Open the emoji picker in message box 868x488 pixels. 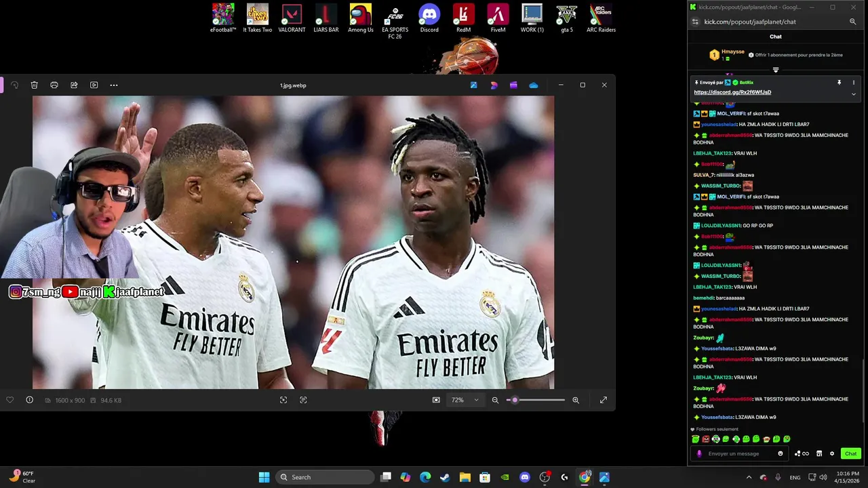click(x=781, y=453)
